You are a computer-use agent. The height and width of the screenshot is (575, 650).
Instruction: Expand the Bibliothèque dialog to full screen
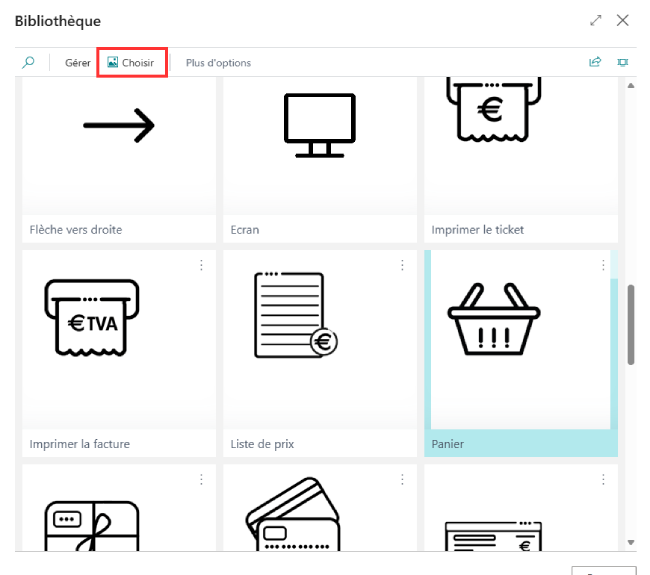click(596, 20)
